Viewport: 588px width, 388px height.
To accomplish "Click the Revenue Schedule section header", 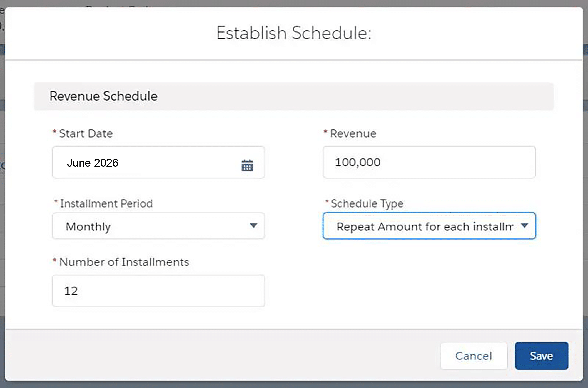I will click(x=103, y=96).
